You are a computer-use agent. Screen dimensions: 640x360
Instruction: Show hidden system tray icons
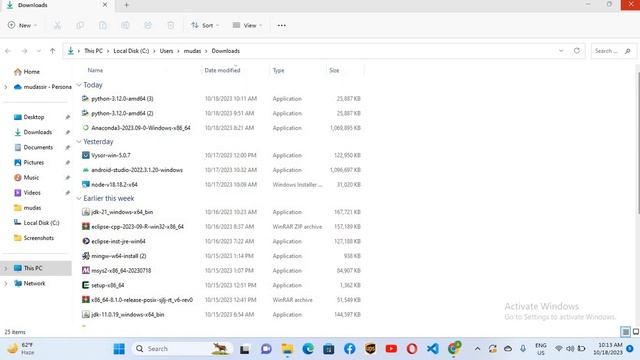pyautogui.click(x=477, y=349)
